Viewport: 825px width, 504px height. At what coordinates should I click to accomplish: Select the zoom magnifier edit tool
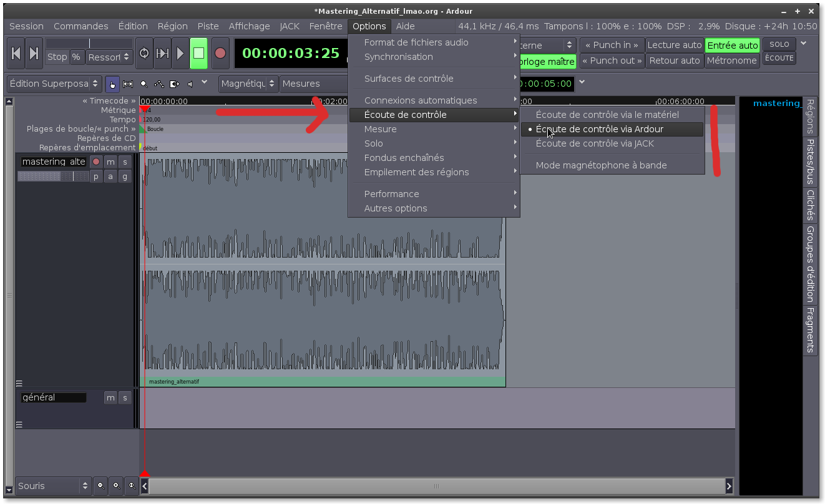tap(144, 84)
